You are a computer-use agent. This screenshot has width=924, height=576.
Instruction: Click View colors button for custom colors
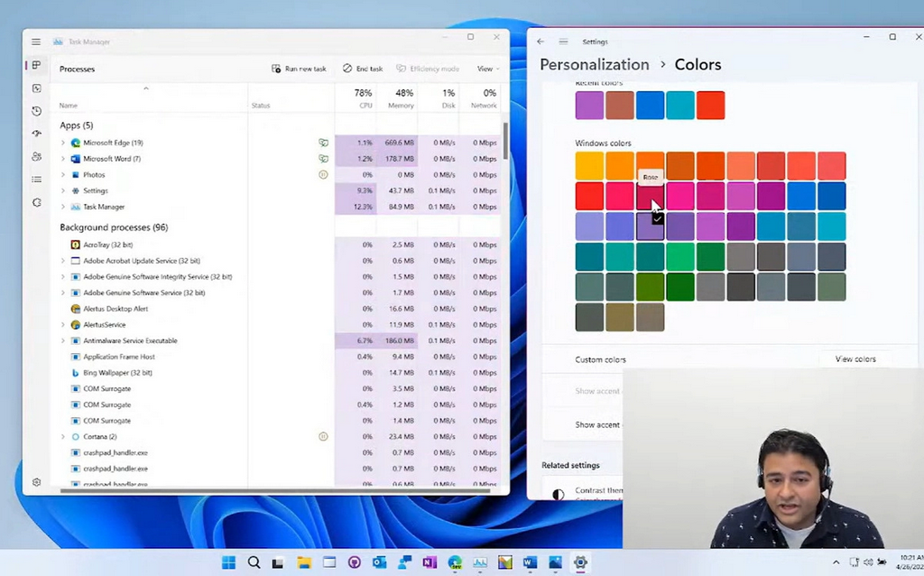click(855, 359)
